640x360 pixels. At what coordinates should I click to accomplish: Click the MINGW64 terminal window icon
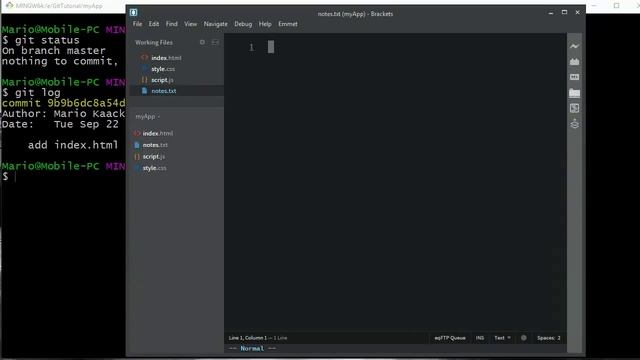pos(9,6)
